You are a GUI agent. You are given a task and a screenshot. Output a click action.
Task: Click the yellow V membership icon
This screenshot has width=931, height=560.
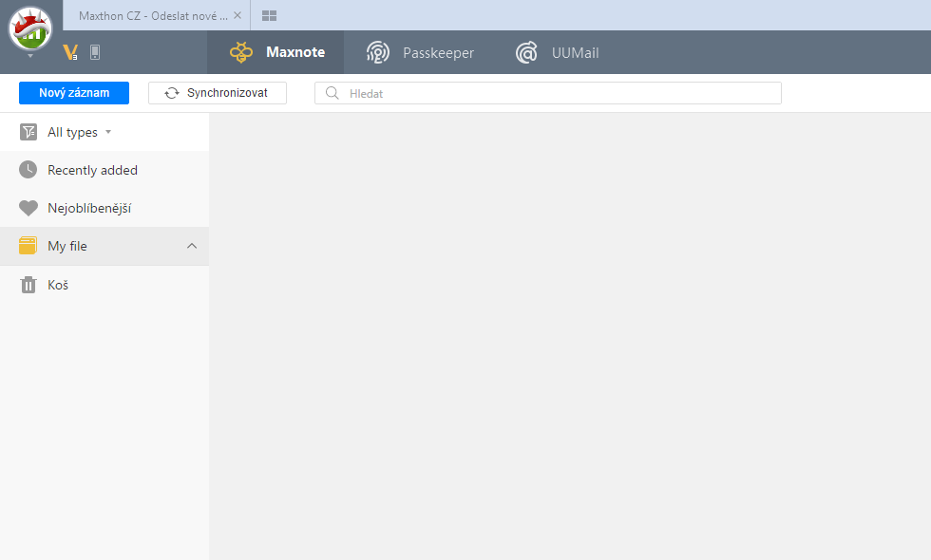[x=69, y=52]
